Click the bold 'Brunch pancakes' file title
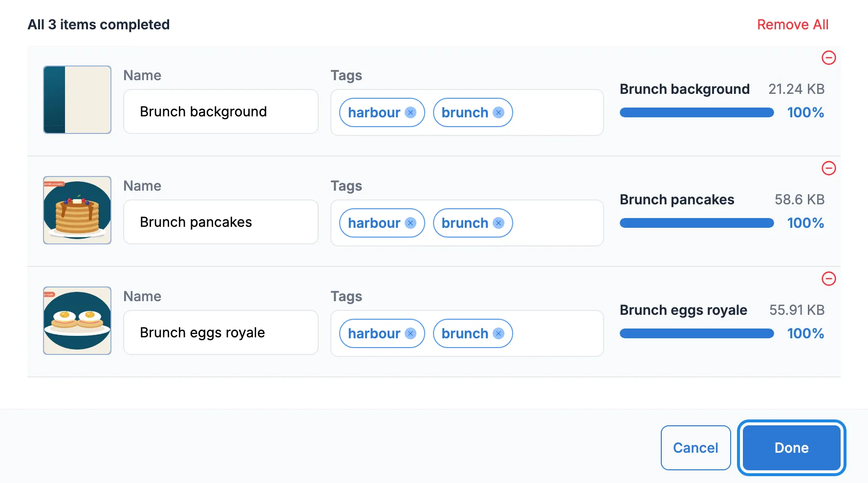Screen dimensions: 868x483 677,199
